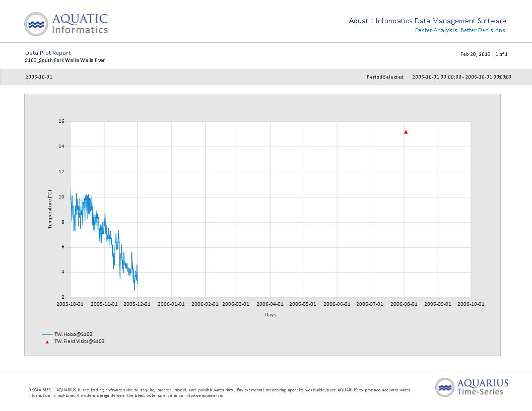532x411 pixels.
Task: Click the 2006-10-01 x-axis tick label
Action: pyautogui.click(x=471, y=304)
